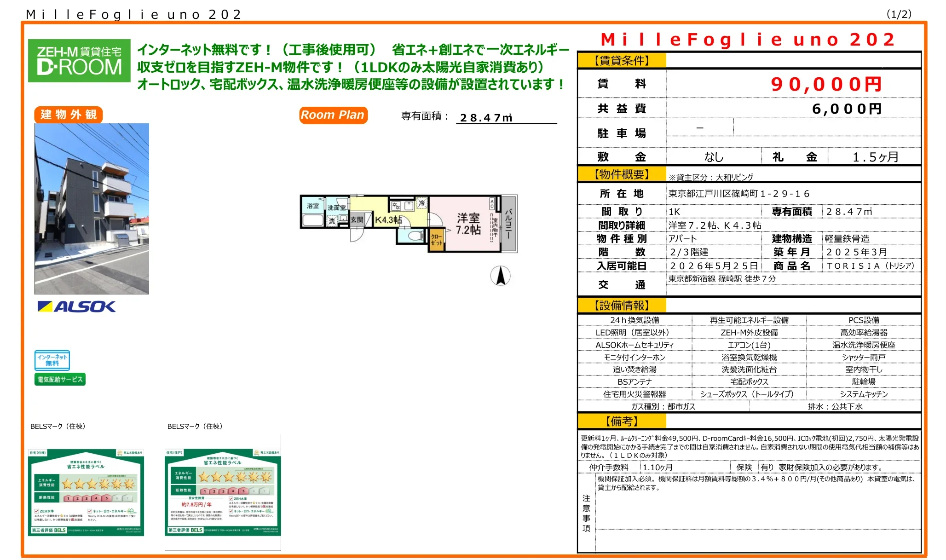The height and width of the screenshot is (560, 946).
Task: Click the toilet symbol in floor plan
Action: (415, 236)
